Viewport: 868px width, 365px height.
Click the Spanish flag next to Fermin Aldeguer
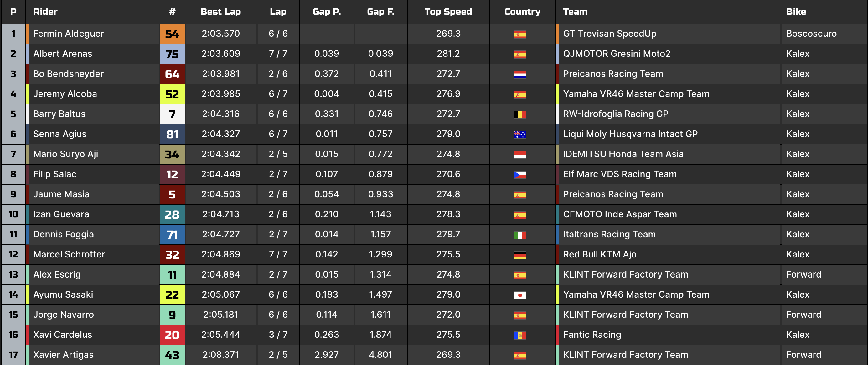[x=519, y=34]
